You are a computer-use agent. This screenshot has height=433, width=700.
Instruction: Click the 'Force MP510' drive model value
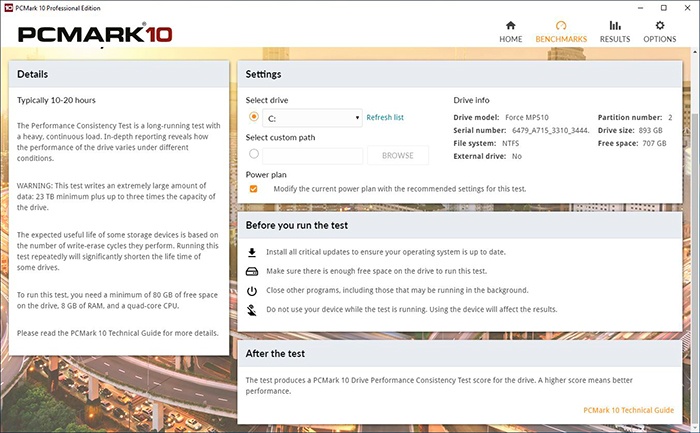(x=527, y=117)
